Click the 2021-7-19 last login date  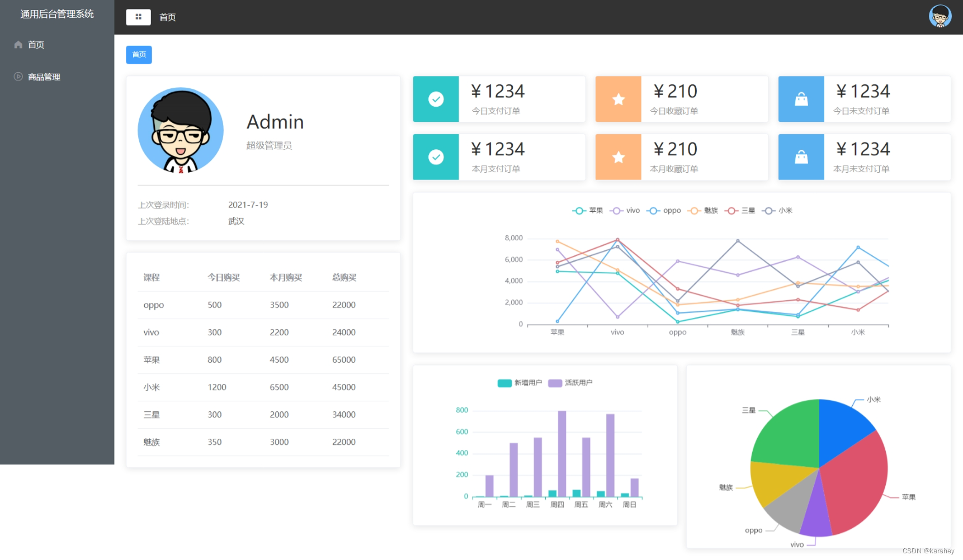click(248, 205)
